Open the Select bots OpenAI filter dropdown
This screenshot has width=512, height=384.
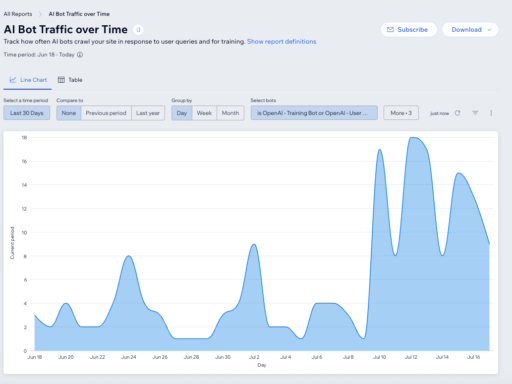[314, 113]
